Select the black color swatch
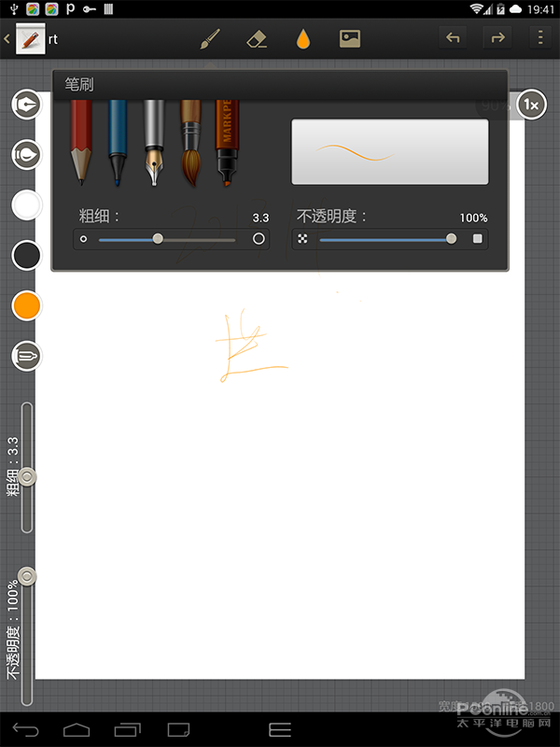 27,255
